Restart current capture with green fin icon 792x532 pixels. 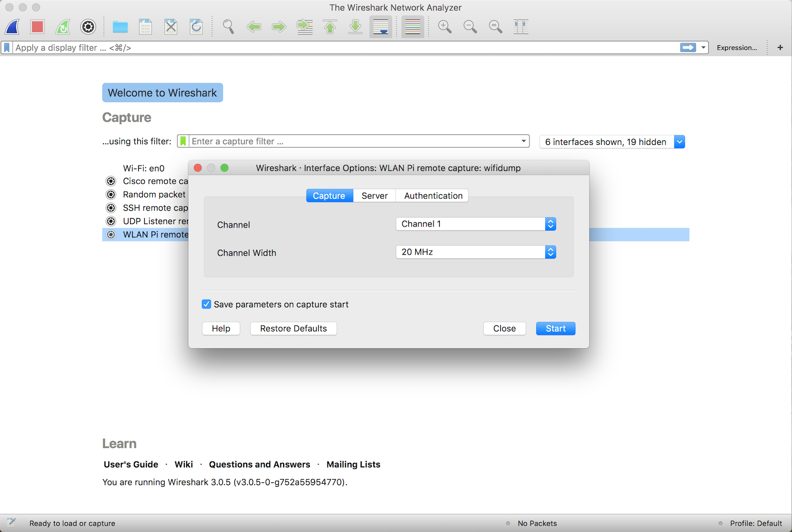click(x=63, y=27)
